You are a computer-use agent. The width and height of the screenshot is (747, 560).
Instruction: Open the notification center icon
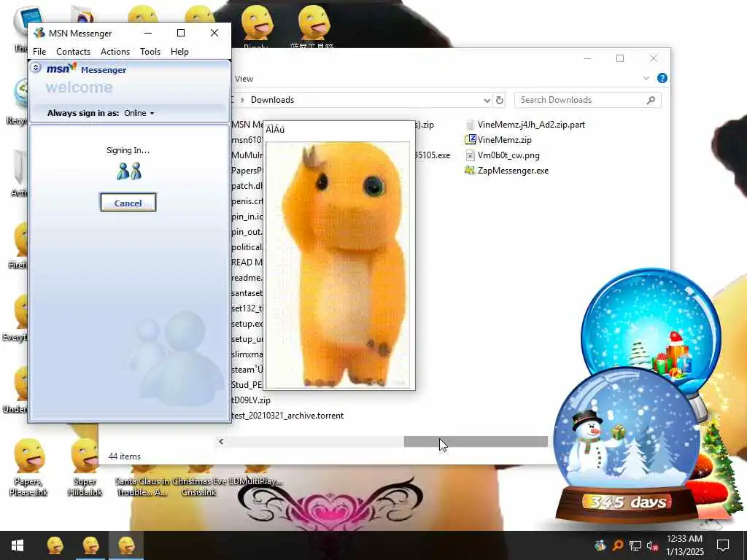pos(723,545)
